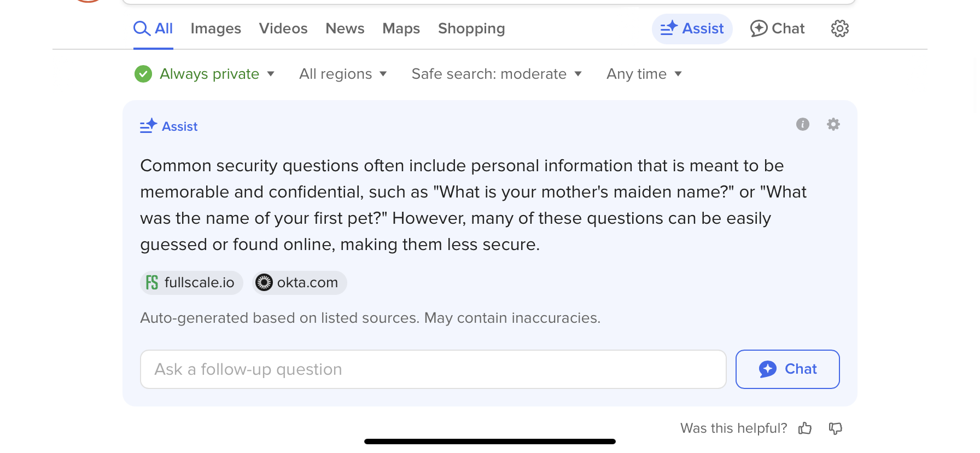Toggle the Assist pill in top bar
Screen dimensions: 980x453
coord(692,28)
